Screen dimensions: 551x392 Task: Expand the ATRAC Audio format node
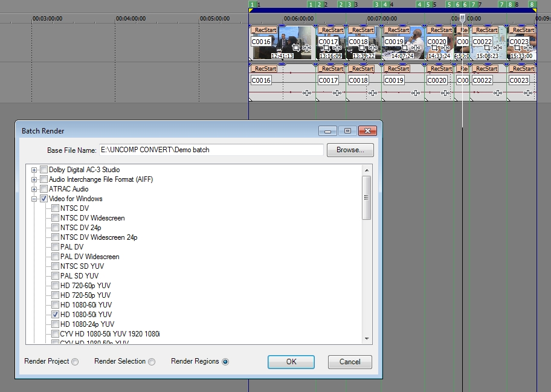[34, 189]
